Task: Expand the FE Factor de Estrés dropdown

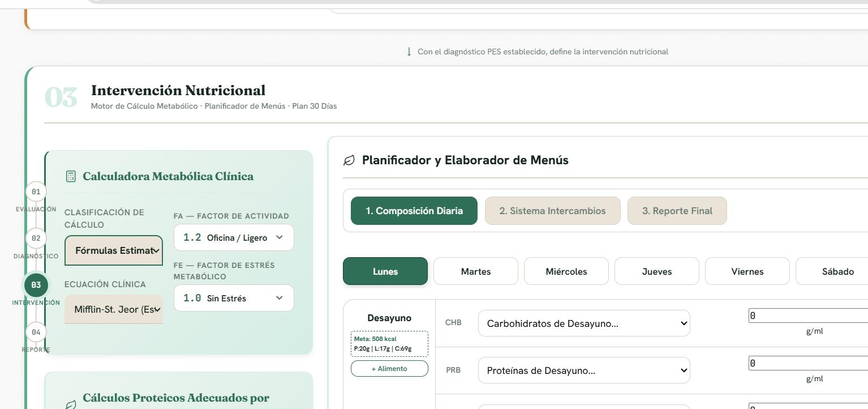Action: (234, 298)
